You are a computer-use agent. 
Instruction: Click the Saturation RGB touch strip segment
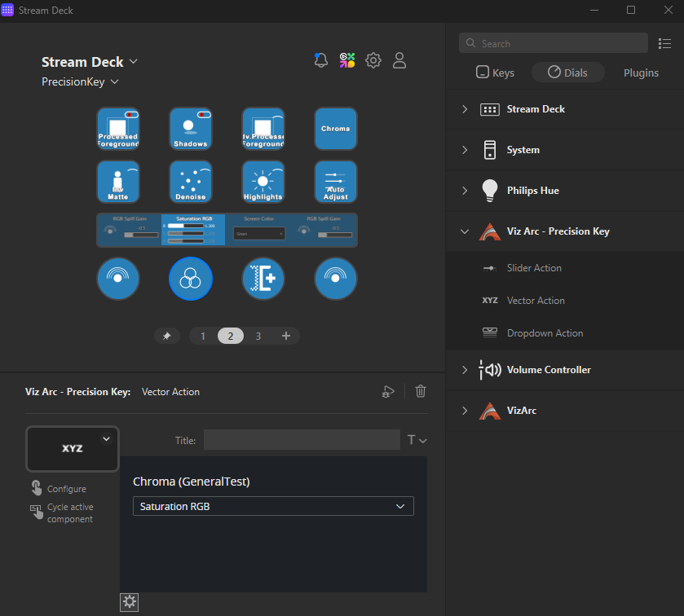click(193, 230)
